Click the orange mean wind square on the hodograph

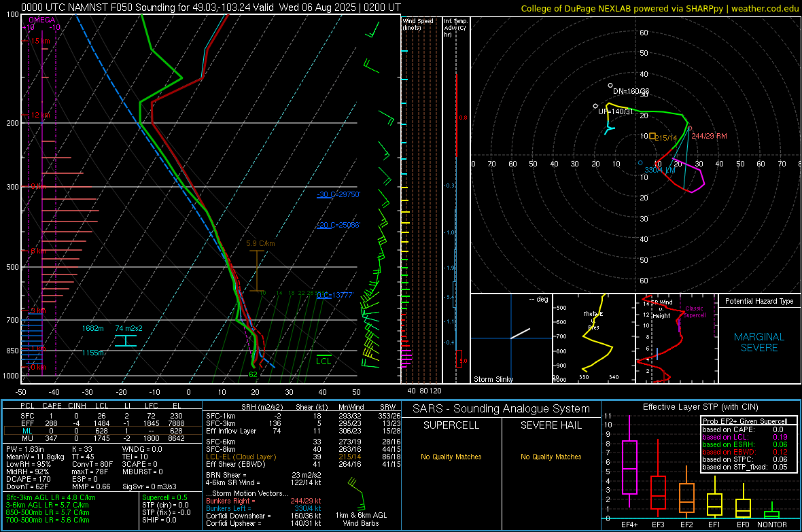coord(652,136)
